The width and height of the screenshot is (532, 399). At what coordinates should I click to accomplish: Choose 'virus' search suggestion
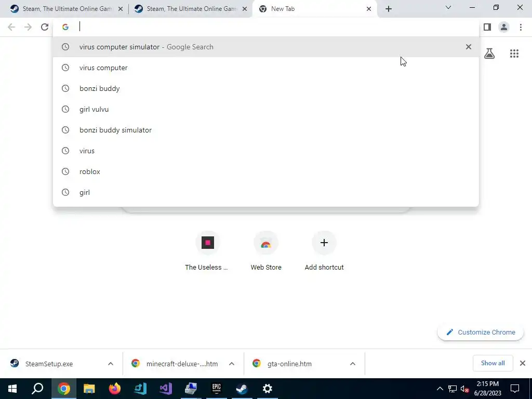tap(266, 151)
